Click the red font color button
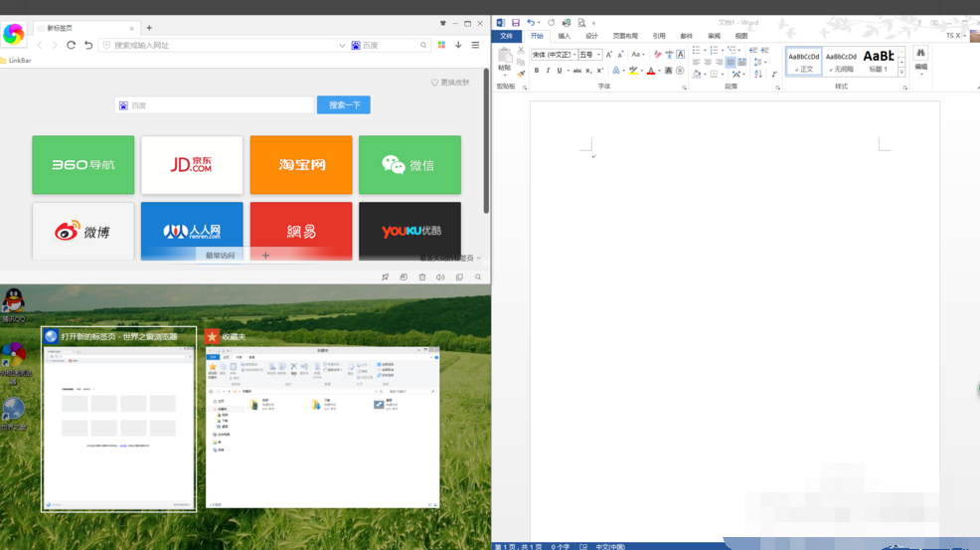980x550 pixels. coord(651,71)
